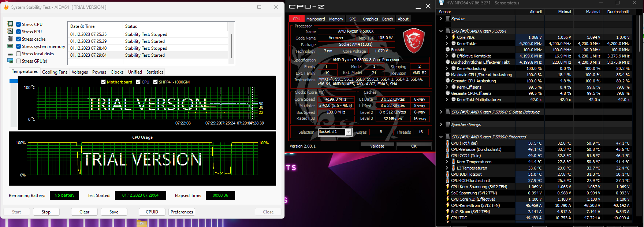Open the Mainboard tab in CPU-Z

click(316, 19)
